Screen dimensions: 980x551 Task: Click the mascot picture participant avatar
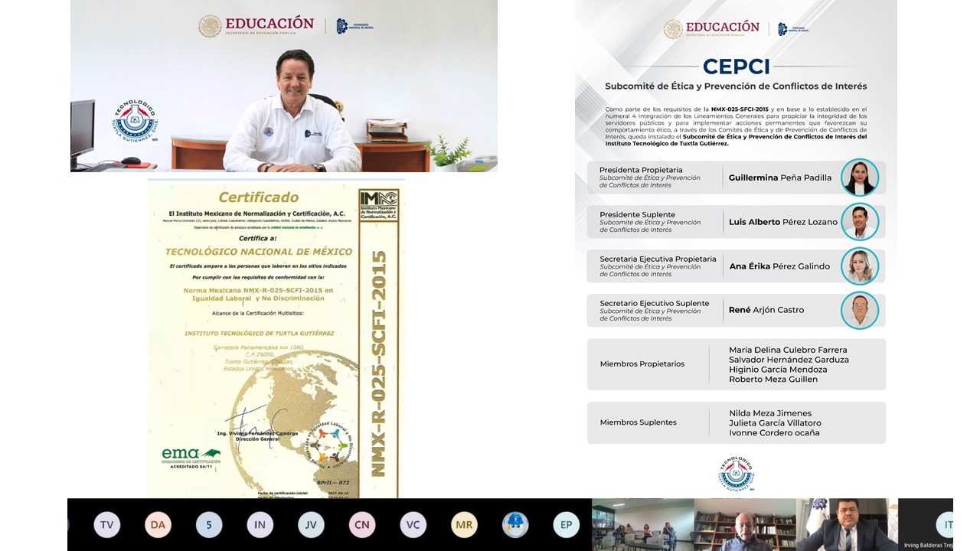[515, 525]
